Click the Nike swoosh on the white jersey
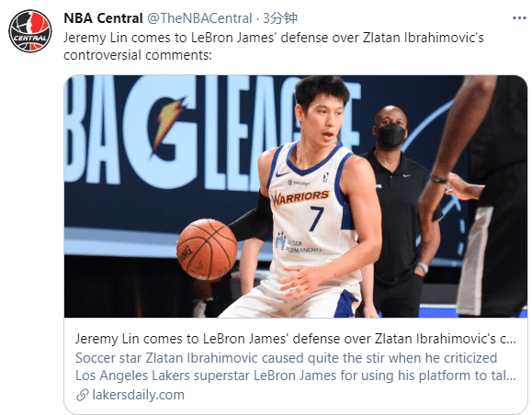 click(x=282, y=174)
